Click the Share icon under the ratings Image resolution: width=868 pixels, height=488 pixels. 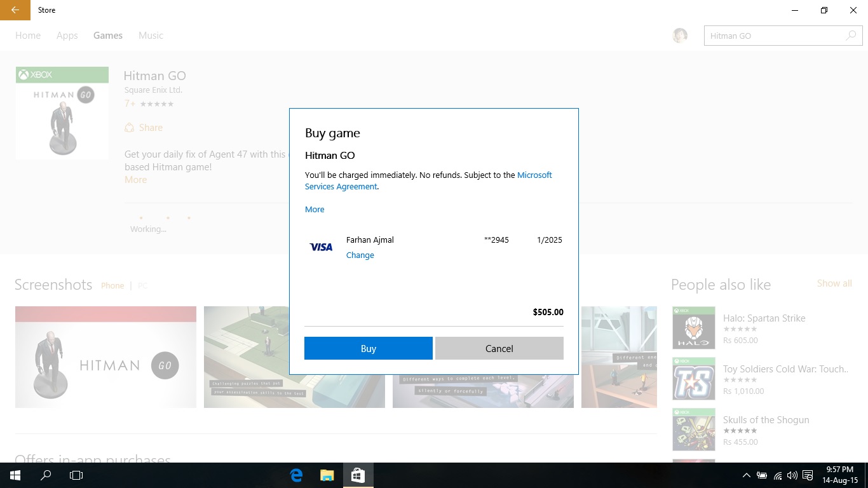pos(130,128)
